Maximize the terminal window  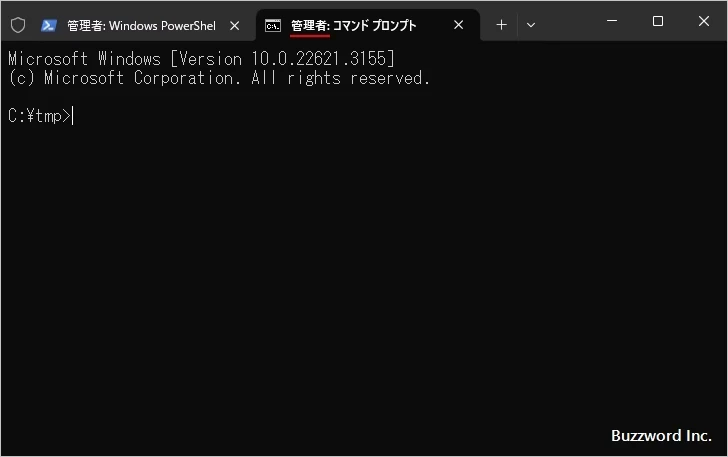tap(657, 21)
